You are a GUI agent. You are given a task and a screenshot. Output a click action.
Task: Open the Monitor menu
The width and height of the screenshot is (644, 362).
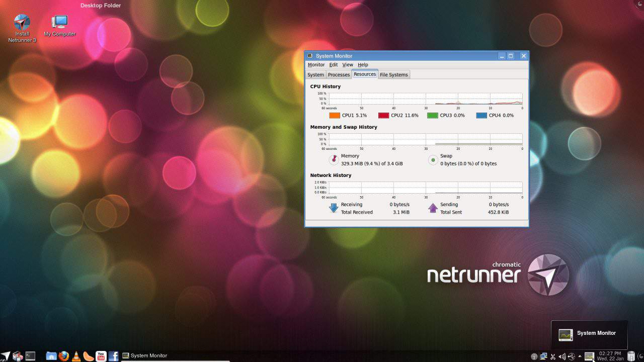(316, 64)
